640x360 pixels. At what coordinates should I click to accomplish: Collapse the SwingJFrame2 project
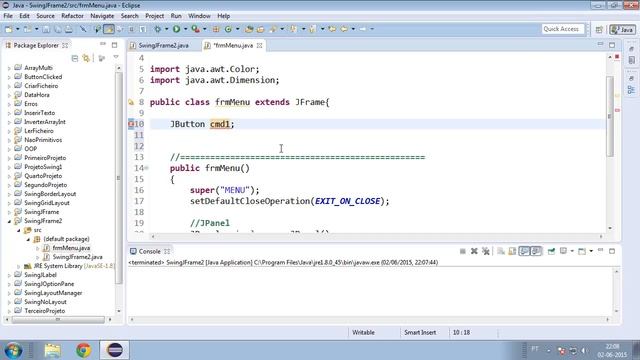pyautogui.click(x=9, y=221)
